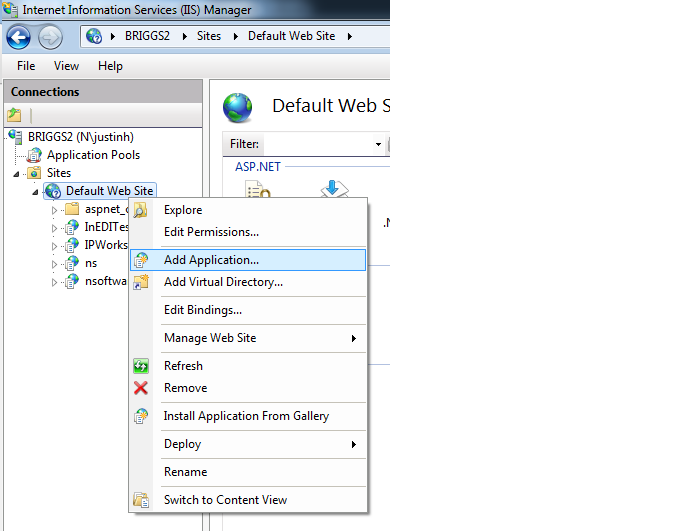Click the green Refresh icon
Screen dimensions: 695x531
tap(141, 366)
